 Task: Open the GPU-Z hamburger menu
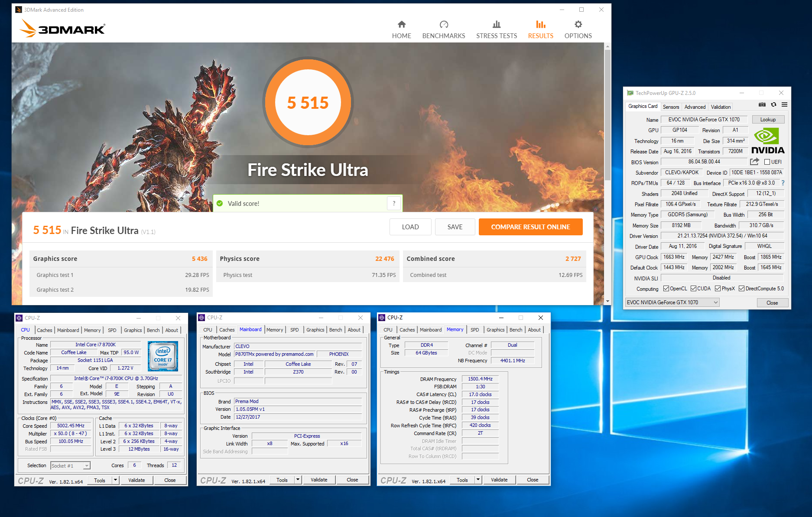[784, 104]
